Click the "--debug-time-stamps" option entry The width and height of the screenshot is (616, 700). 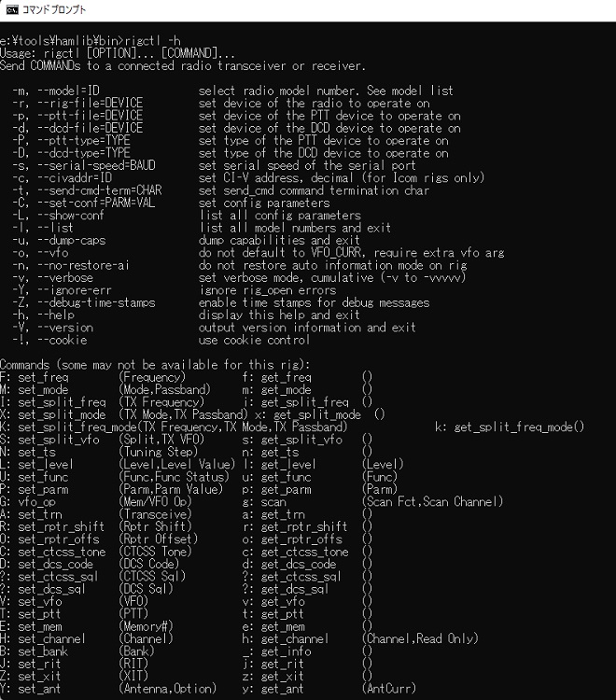(x=83, y=303)
